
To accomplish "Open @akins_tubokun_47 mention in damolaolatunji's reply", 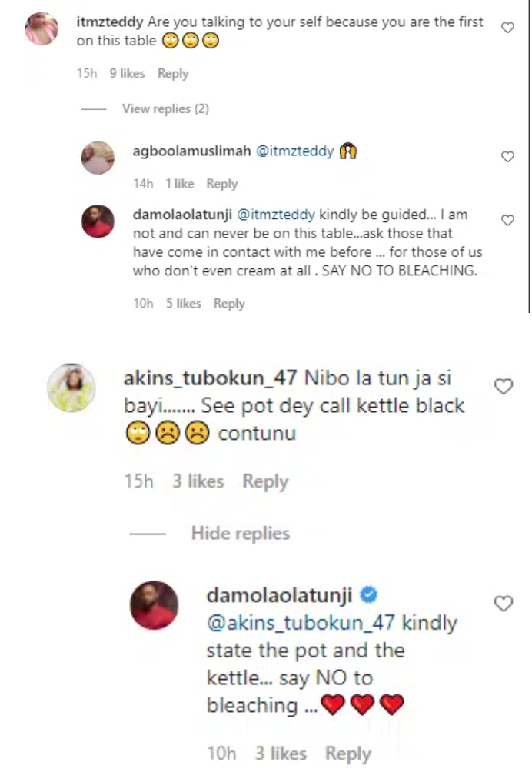I will pyautogui.click(x=301, y=623).
